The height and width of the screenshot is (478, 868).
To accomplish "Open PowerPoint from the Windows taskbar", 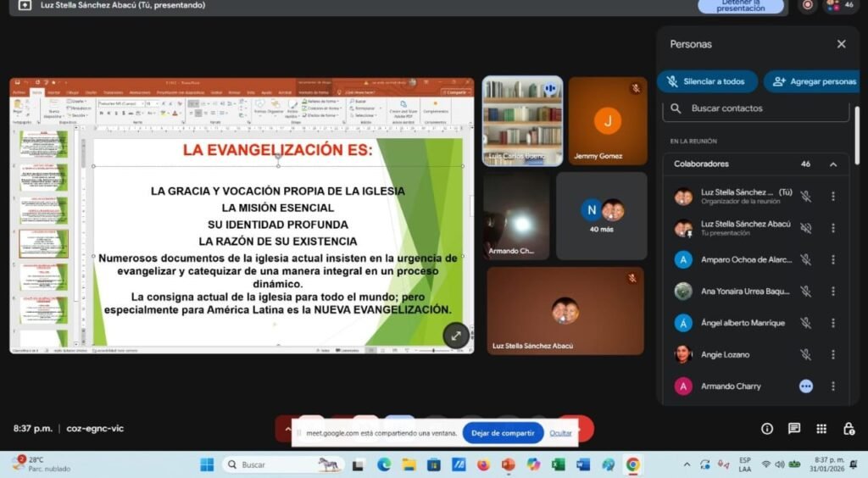I will tap(508, 464).
